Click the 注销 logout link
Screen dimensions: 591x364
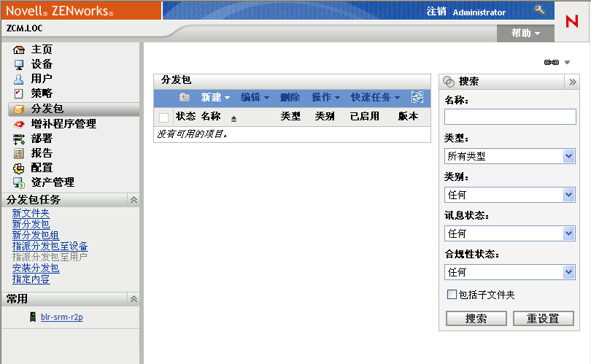click(x=436, y=11)
